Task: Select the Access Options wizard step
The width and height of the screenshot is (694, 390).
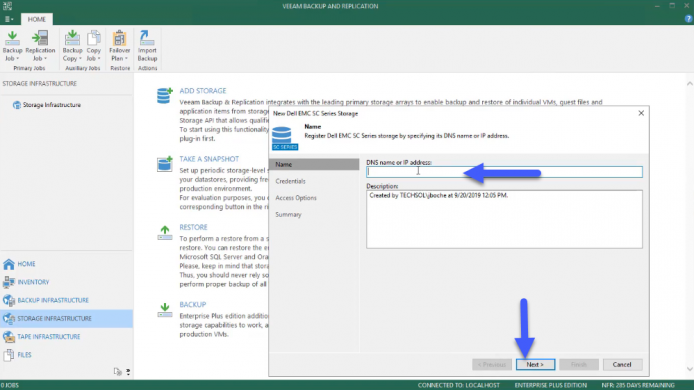Action: tap(296, 198)
